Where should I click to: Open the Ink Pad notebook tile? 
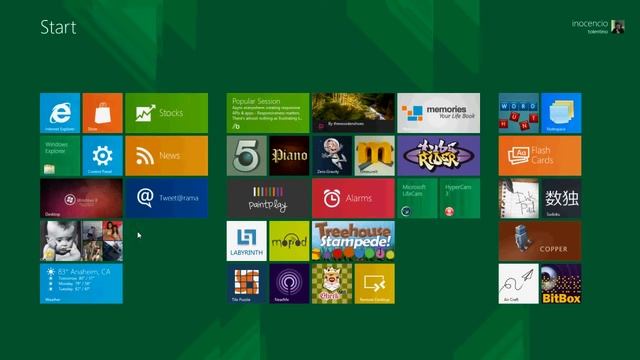518,198
